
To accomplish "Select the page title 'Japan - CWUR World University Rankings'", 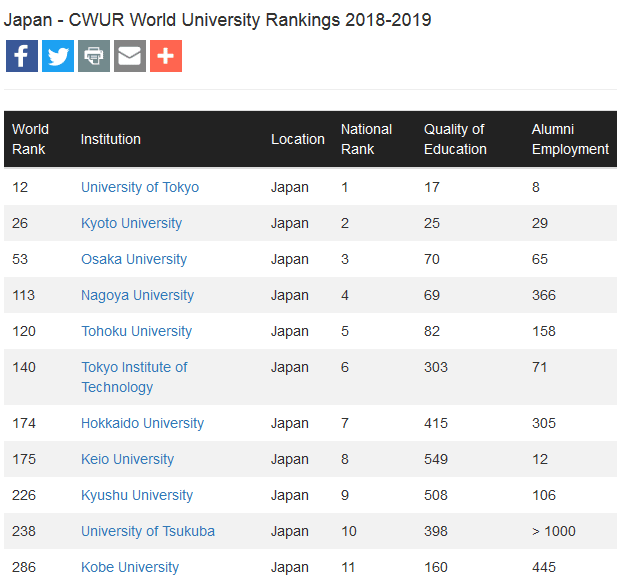I will [172, 20].
